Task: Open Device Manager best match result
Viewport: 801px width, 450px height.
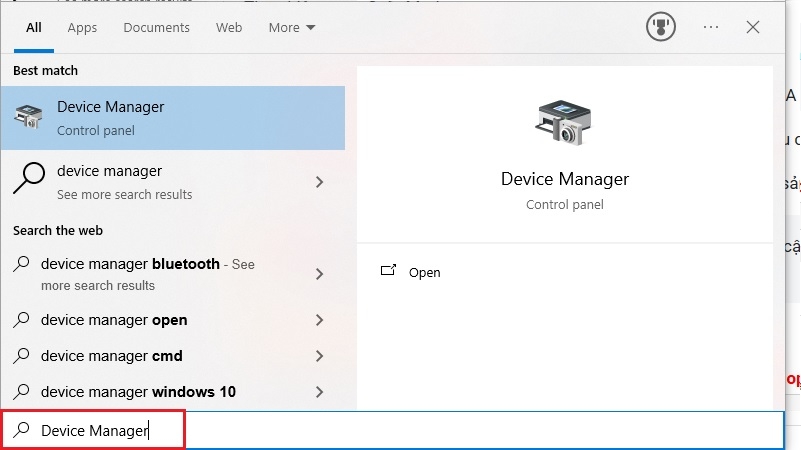Action: (x=173, y=118)
